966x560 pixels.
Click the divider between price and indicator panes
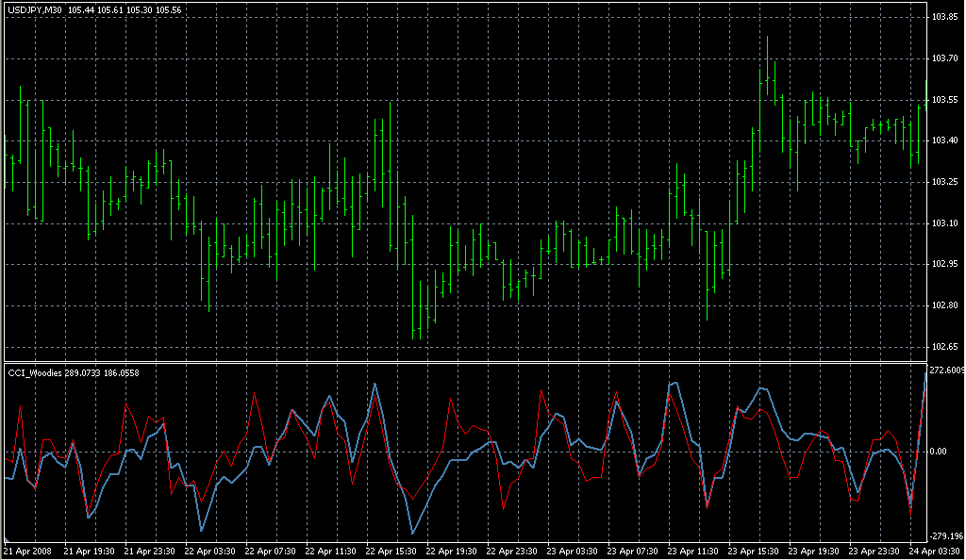tap(462, 362)
